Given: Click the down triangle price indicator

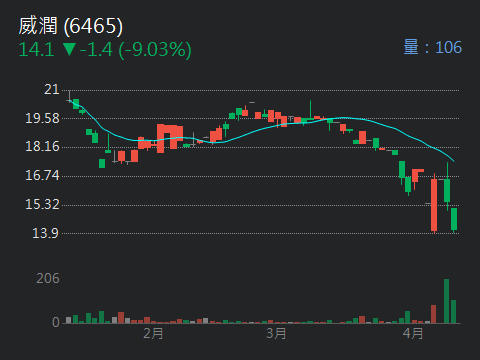Looking at the screenshot, I should [69, 49].
